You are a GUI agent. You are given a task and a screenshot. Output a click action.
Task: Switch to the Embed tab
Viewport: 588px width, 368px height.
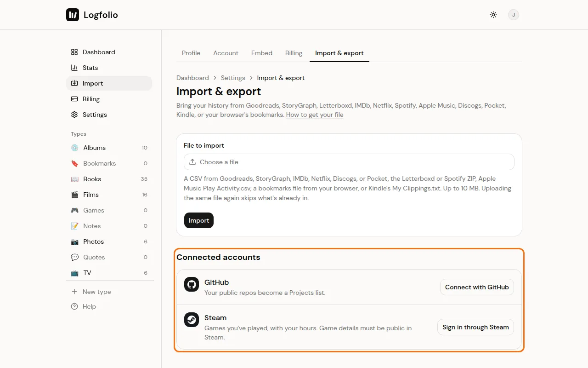[262, 53]
